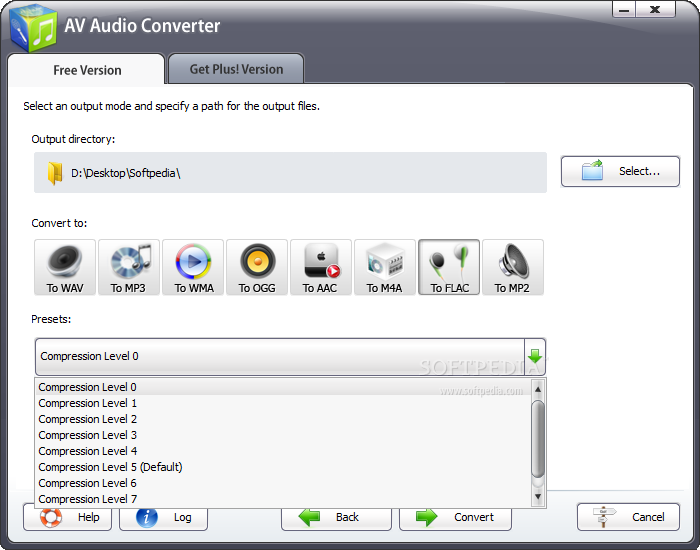This screenshot has height=550, width=700.
Task: Choose the To MP3 disc icon
Action: (129, 267)
